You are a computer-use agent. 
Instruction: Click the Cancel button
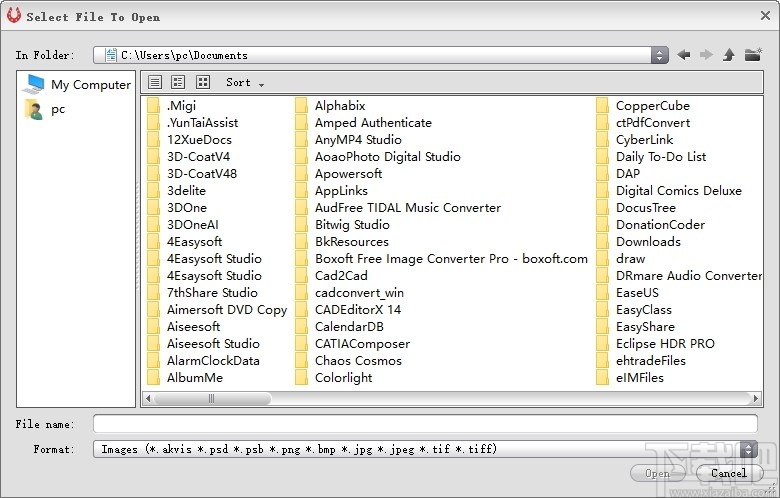729,473
